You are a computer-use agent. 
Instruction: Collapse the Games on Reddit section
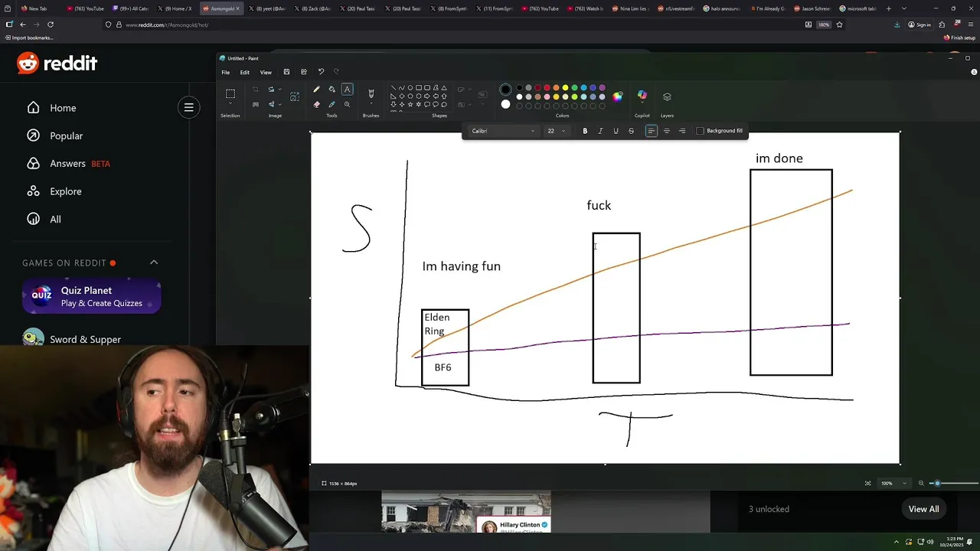[154, 262]
